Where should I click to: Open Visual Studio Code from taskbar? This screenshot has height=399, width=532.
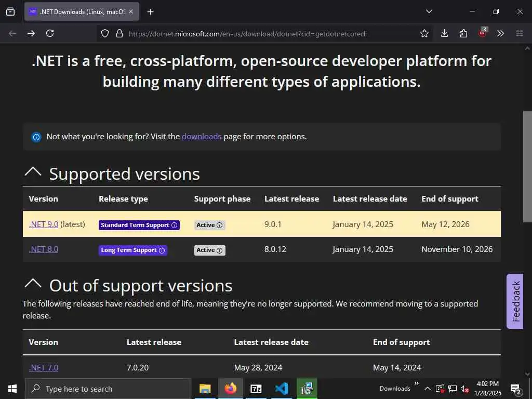(x=282, y=389)
